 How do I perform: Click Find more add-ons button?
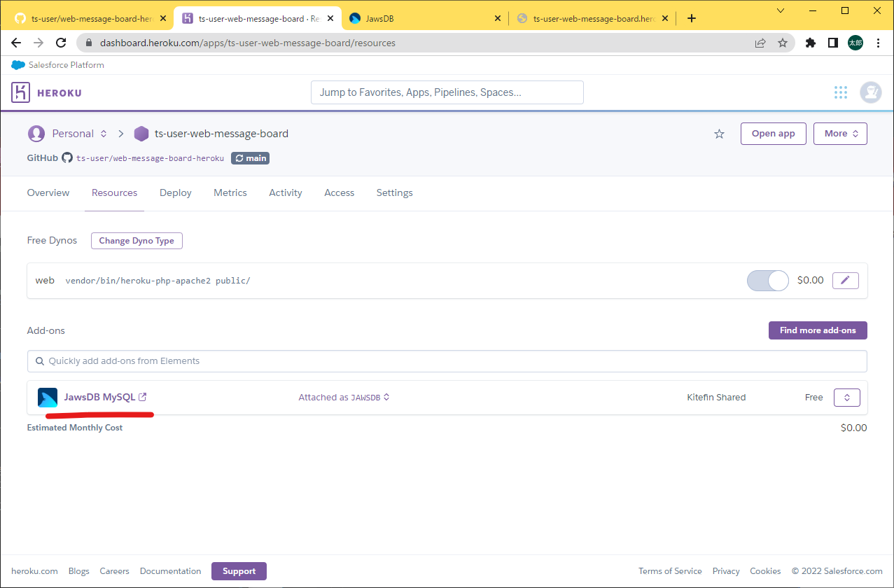click(x=818, y=330)
